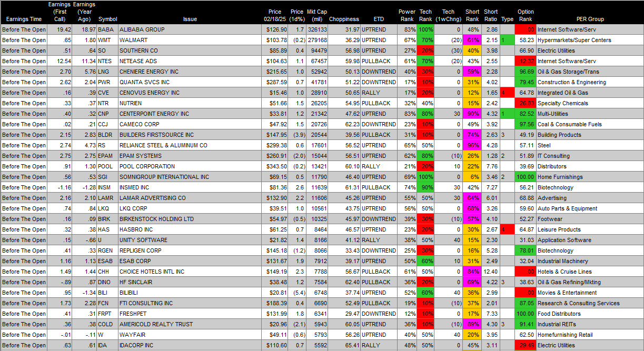
Task: Click Coal & Consumable Fuels cell
Action: (x=589, y=124)
